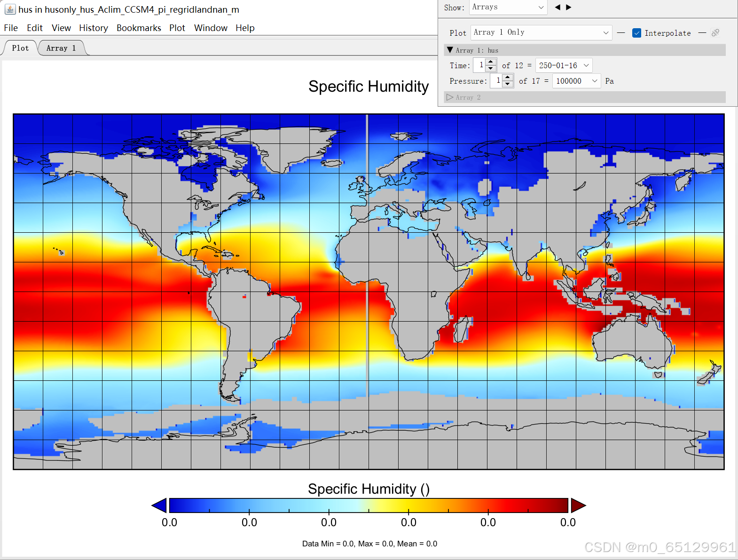The width and height of the screenshot is (738, 560).
Task: Increase the Pressure index with up arrow
Action: pyautogui.click(x=508, y=78)
